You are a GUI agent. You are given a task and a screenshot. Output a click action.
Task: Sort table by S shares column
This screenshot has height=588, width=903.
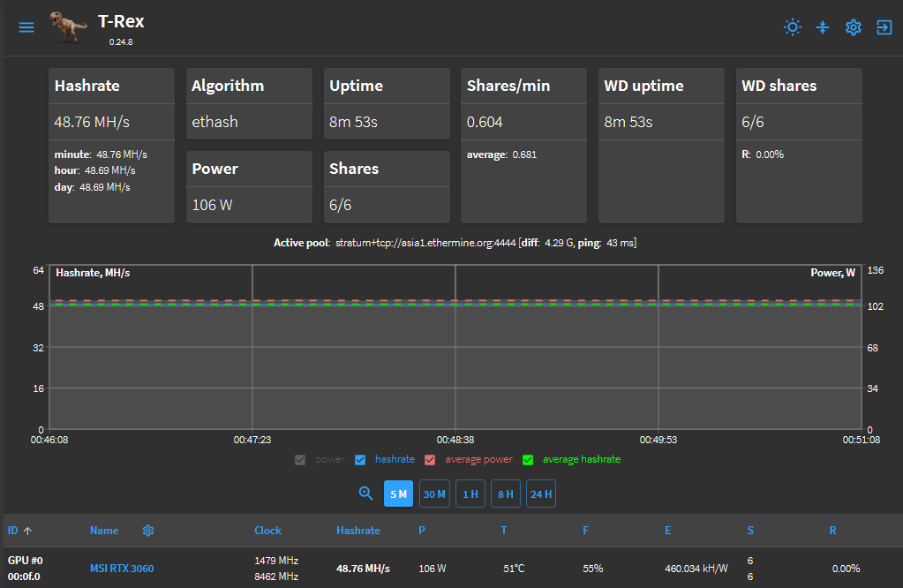click(x=750, y=531)
